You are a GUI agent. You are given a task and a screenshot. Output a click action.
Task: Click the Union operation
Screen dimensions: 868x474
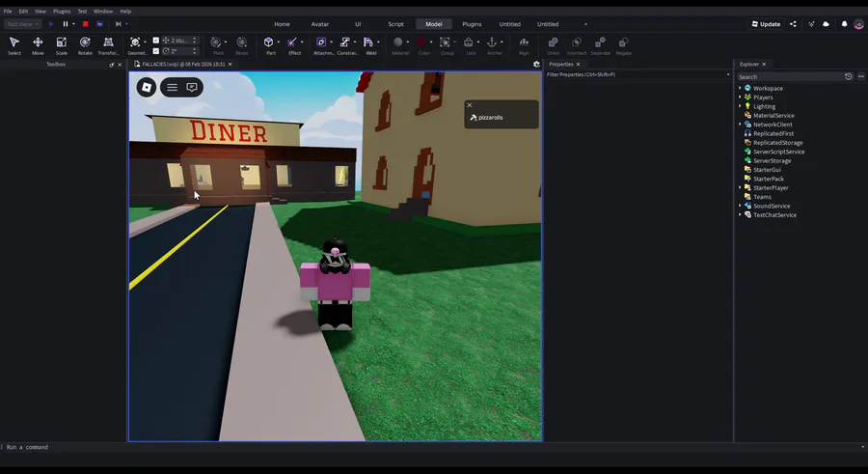pos(553,45)
